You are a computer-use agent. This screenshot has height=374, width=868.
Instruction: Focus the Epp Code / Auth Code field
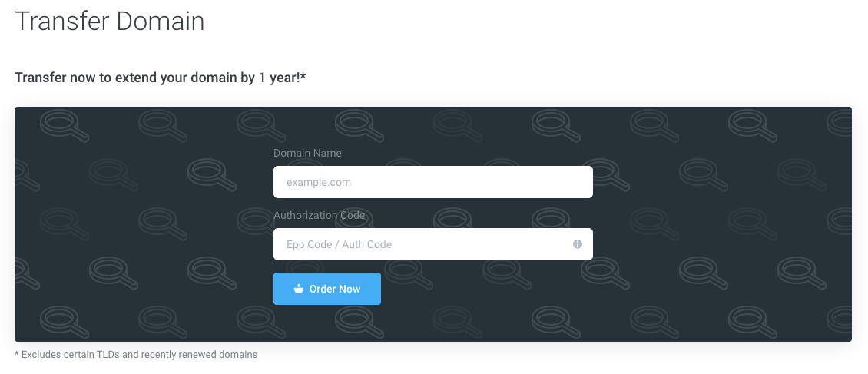[x=422, y=244]
